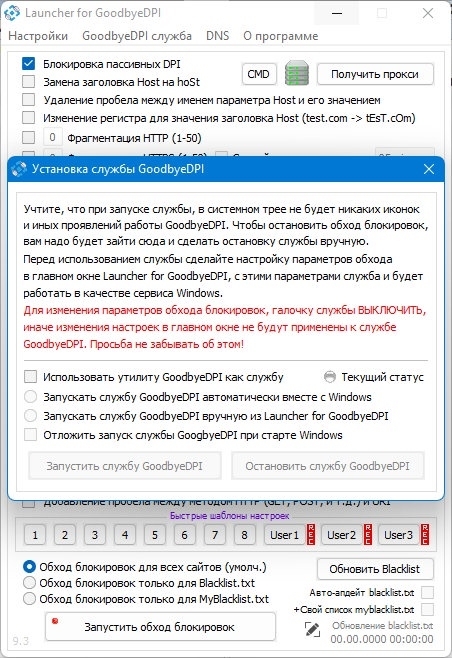452x658 pixels.
Task: Check Замена заголовка Host на hoSt
Action: pyautogui.click(x=29, y=81)
